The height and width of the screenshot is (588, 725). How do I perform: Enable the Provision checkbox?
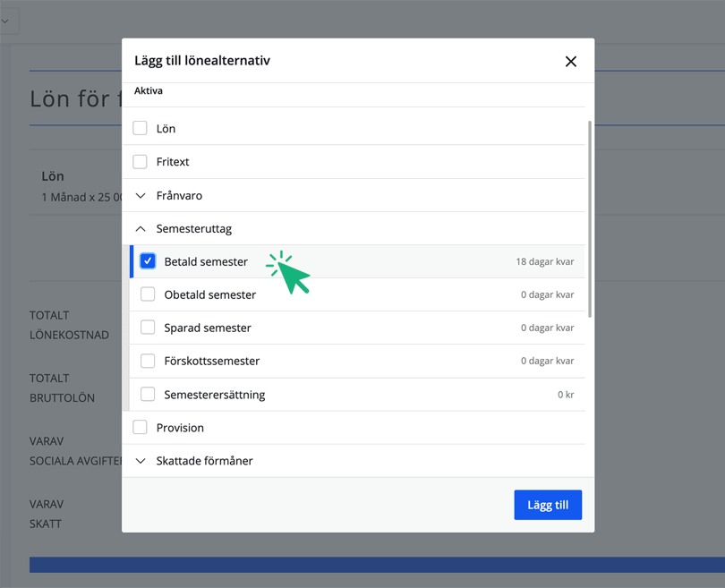coord(141,428)
